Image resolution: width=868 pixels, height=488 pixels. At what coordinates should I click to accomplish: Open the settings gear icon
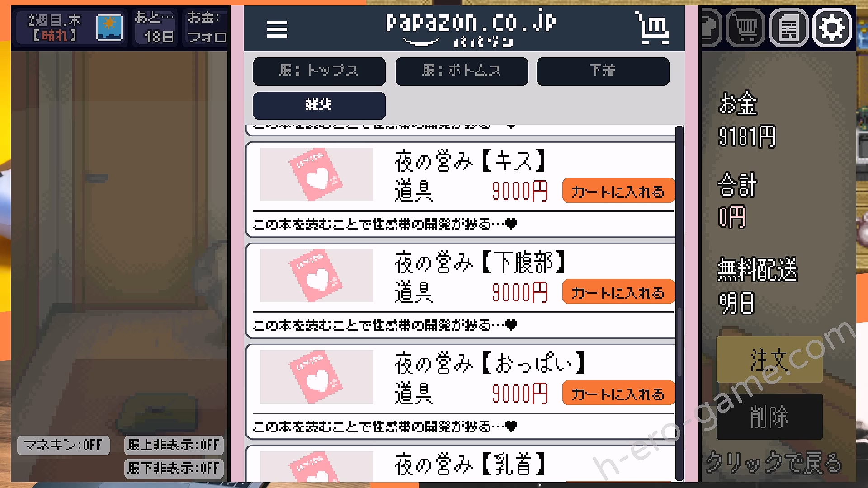pyautogui.click(x=832, y=28)
